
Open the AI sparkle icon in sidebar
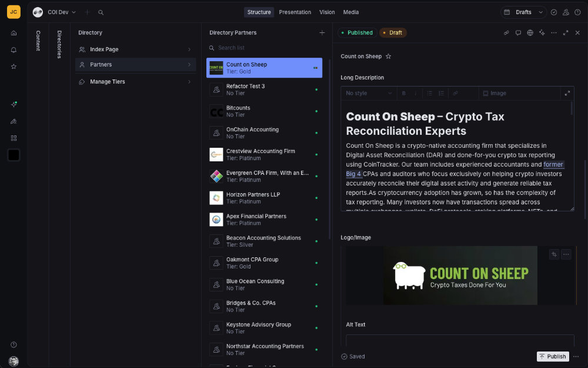[x=14, y=104]
